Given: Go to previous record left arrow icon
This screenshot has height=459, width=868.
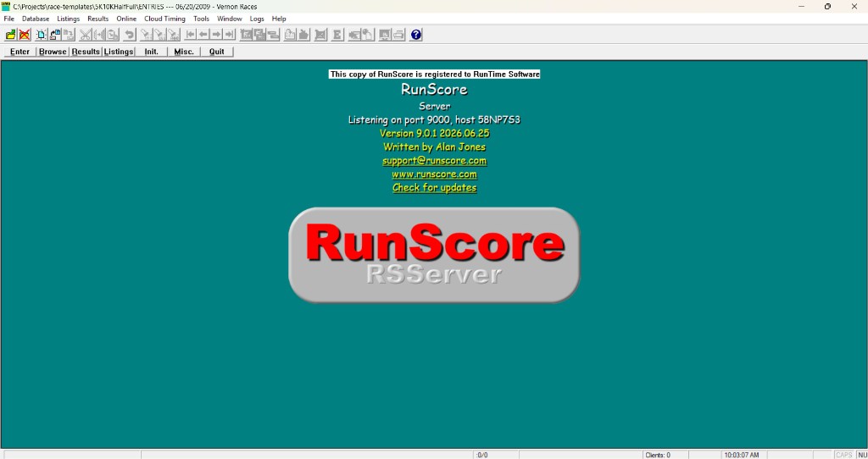Looking at the screenshot, I should coord(203,35).
